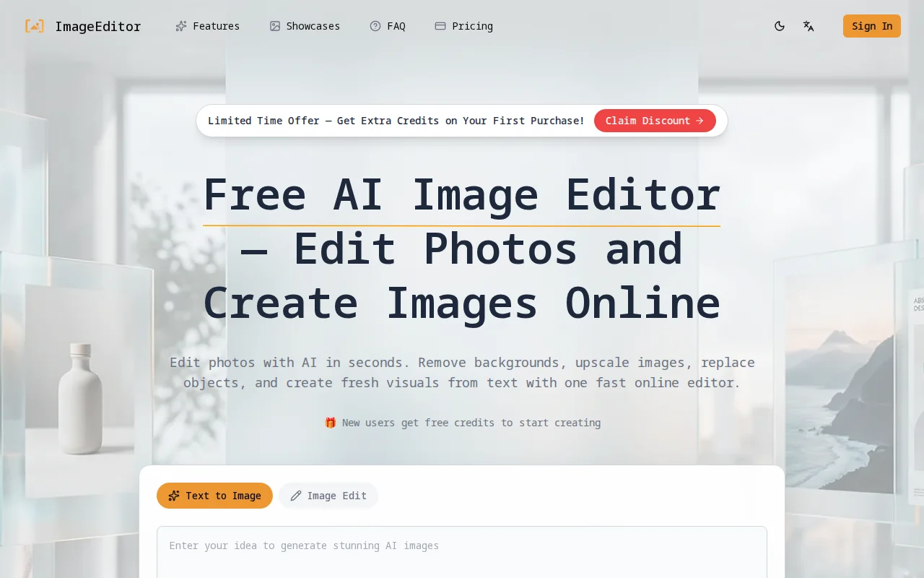Image resolution: width=924 pixels, height=578 pixels.
Task: Open the Features menu item
Action: [216, 26]
